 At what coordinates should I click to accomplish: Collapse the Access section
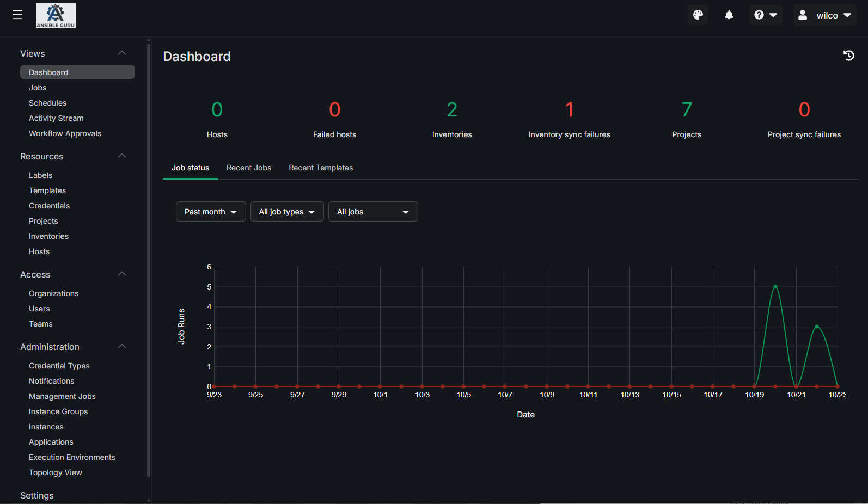(122, 274)
